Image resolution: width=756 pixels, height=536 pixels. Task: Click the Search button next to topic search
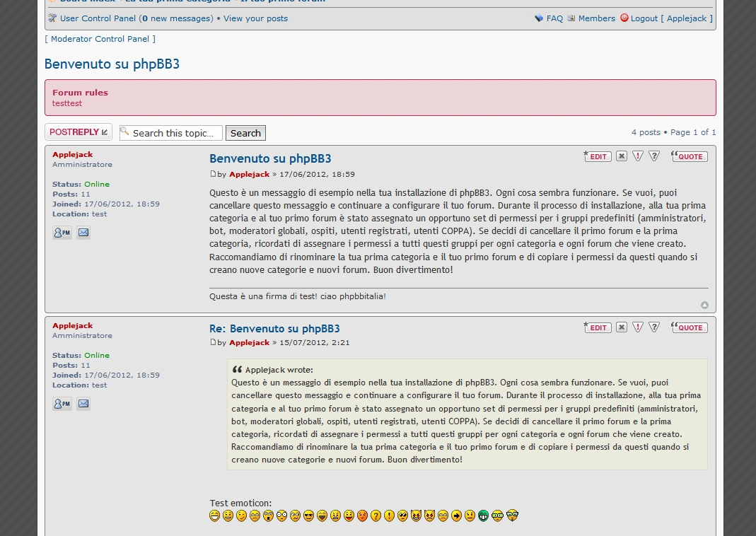pyautogui.click(x=245, y=133)
